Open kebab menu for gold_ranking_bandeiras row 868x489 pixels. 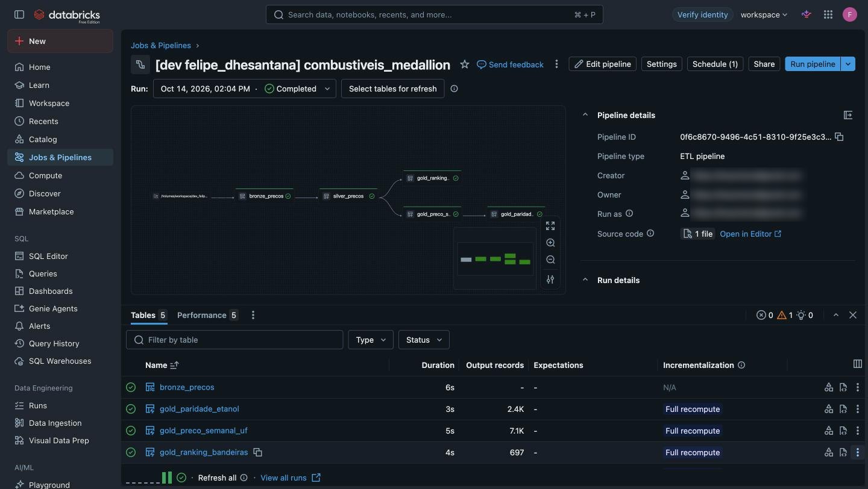tap(858, 452)
